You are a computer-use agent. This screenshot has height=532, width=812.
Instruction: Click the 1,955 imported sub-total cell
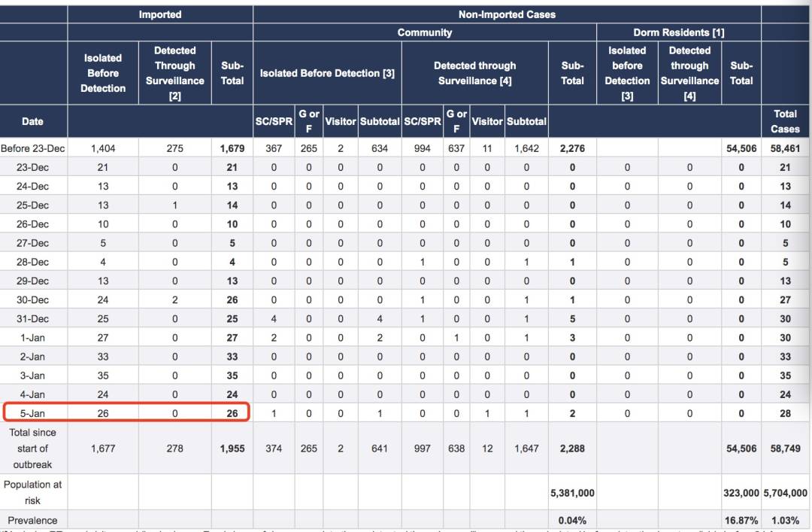232,448
